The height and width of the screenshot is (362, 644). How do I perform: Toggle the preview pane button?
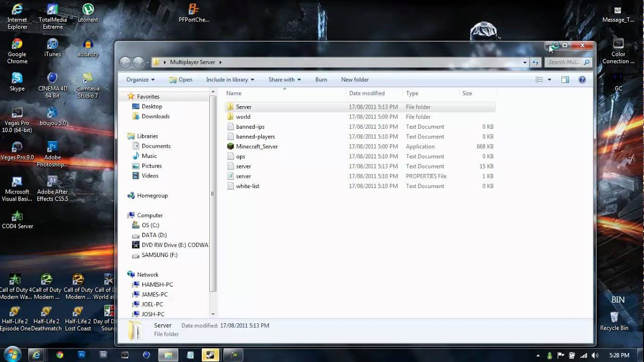pyautogui.click(x=565, y=79)
